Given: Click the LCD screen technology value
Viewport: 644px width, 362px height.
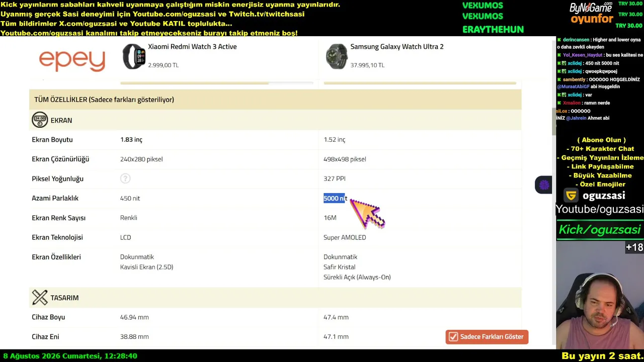Looking at the screenshot, I should click(126, 237).
